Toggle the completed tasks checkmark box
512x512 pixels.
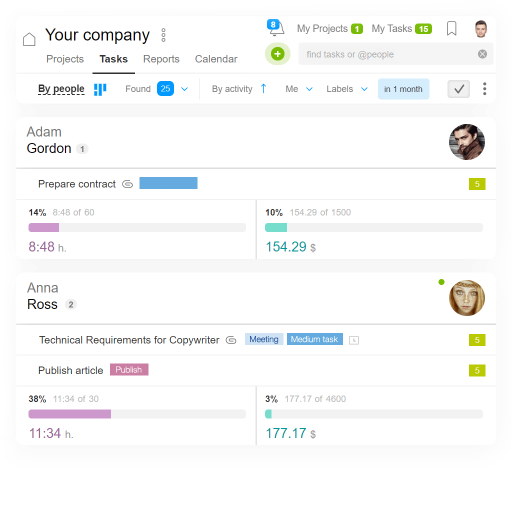[458, 89]
